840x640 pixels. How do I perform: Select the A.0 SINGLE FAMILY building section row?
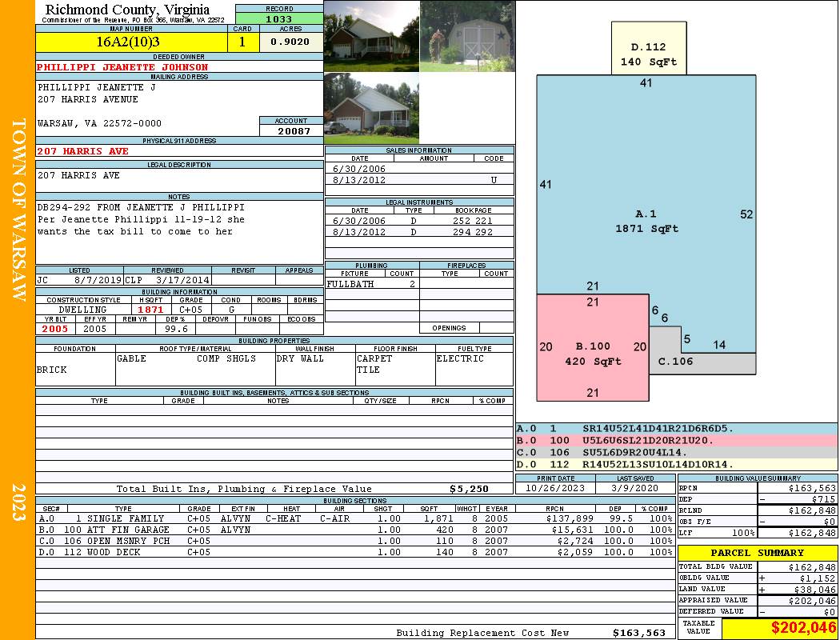coord(354,518)
